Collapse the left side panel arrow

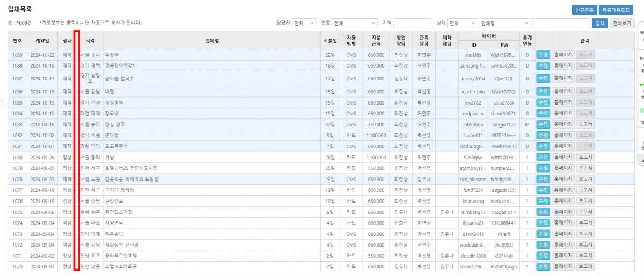(x=2, y=100)
